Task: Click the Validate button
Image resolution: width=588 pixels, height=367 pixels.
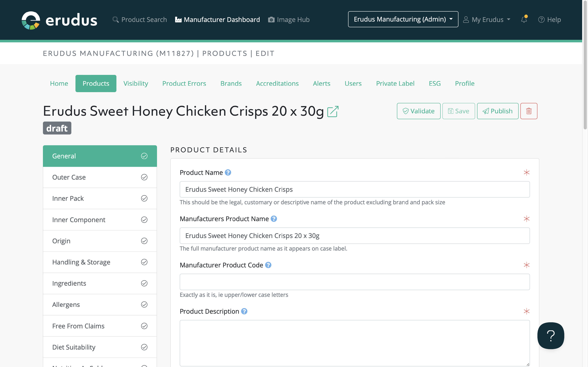Action: click(418, 111)
